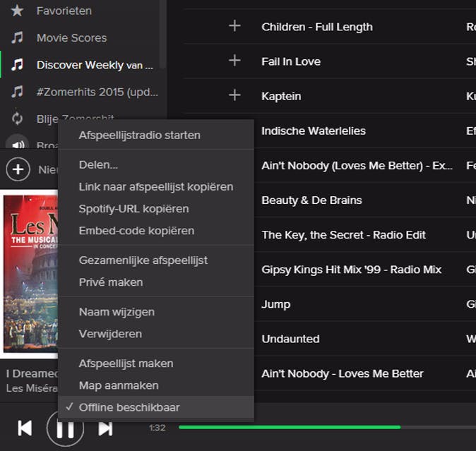Open the Favorieten sidebar item
This screenshot has width=476, height=451.
click(64, 11)
